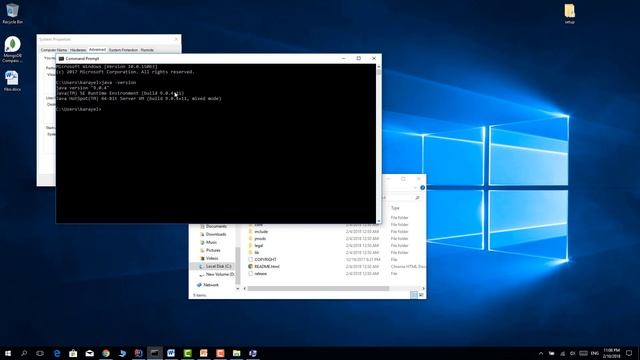Open taskbar search magnifier
Image resolution: width=640 pixels, height=360 pixels.
[24, 353]
